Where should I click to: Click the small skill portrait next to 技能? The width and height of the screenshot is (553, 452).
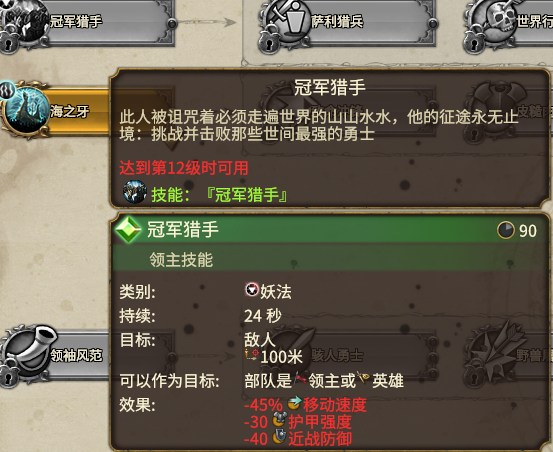[135, 192]
